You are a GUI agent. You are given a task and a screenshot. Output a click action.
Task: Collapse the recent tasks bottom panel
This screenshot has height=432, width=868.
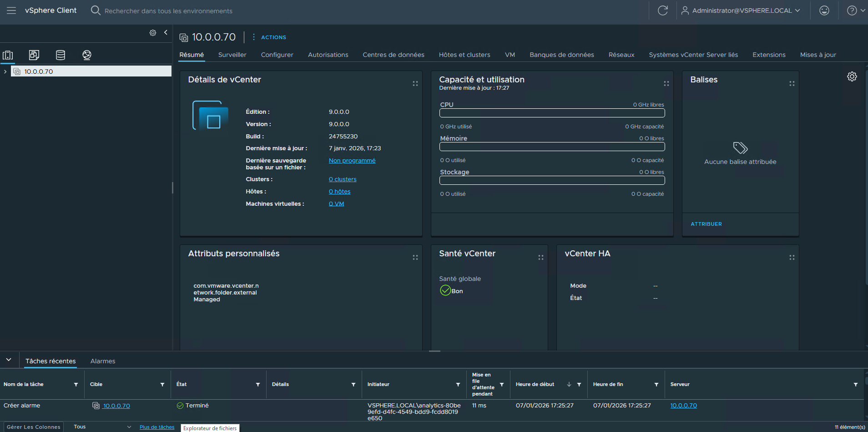(9, 360)
